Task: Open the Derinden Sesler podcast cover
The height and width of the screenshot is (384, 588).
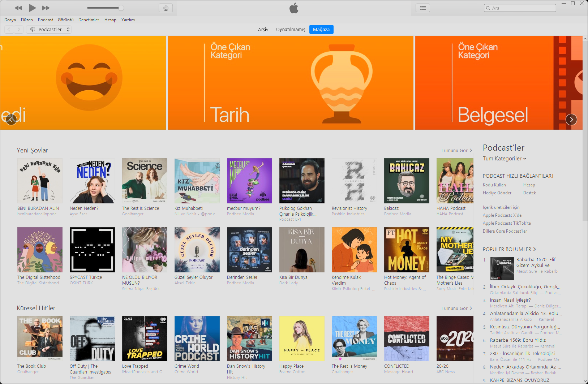Action: (x=249, y=250)
